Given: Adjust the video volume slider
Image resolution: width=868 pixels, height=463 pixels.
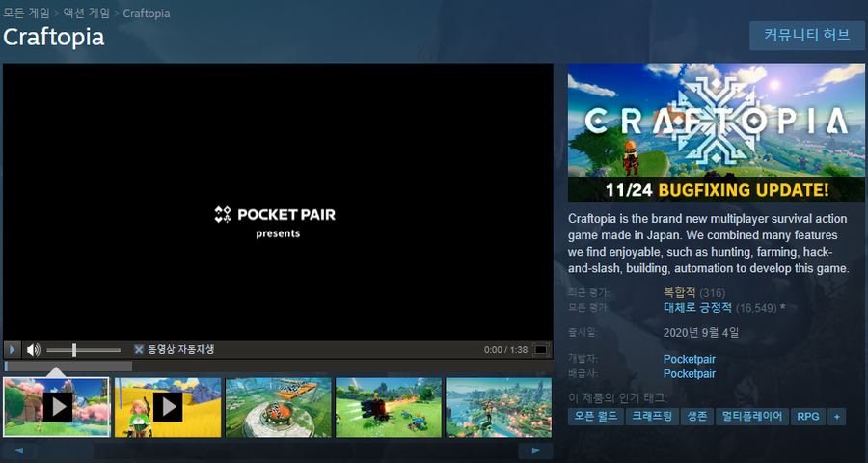Looking at the screenshot, I should point(83,350).
